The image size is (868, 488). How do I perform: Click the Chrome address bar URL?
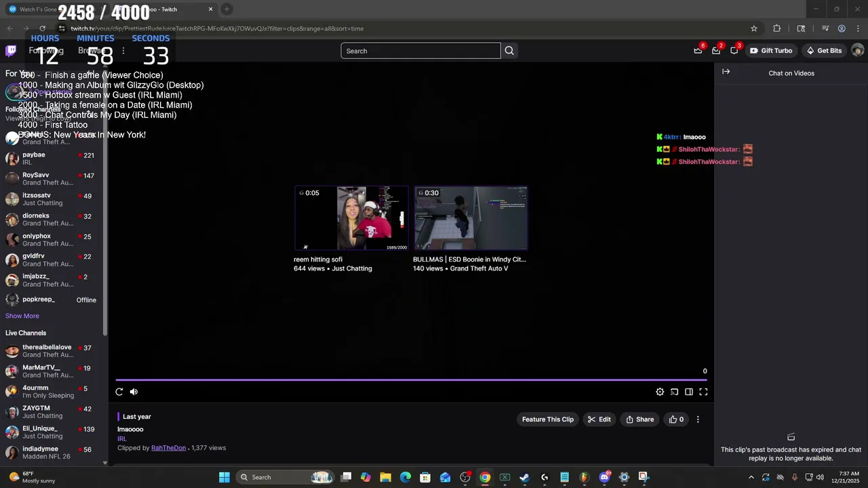[217, 28]
